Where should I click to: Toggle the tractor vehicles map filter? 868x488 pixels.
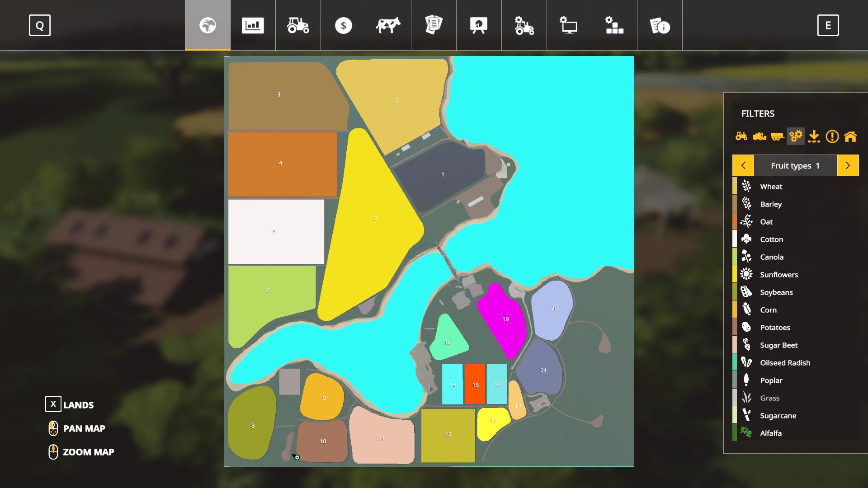point(741,136)
